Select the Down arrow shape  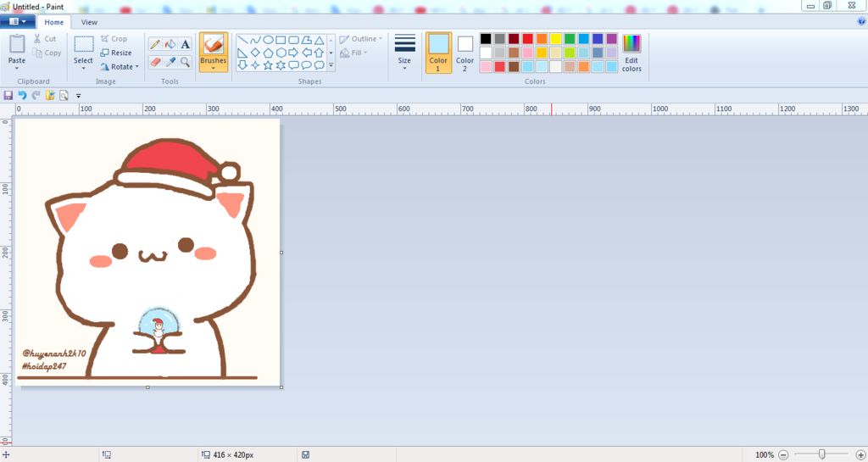pos(242,65)
